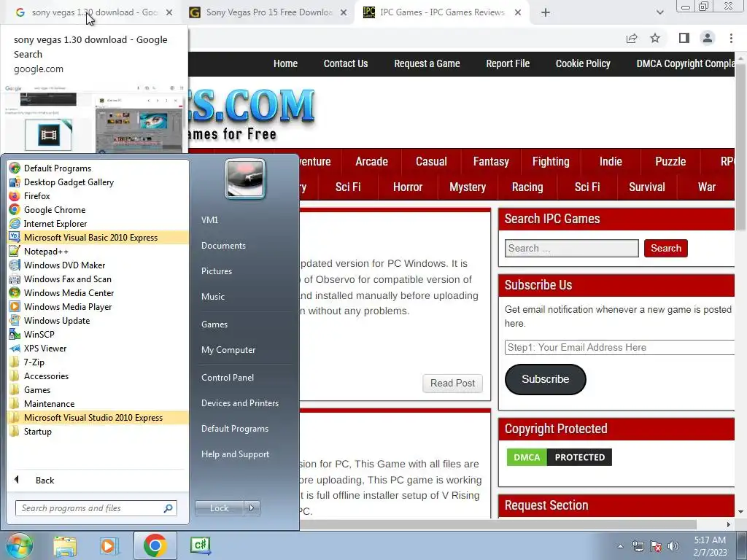
Task: Open Contact Us in site navigation
Action: pyautogui.click(x=345, y=63)
